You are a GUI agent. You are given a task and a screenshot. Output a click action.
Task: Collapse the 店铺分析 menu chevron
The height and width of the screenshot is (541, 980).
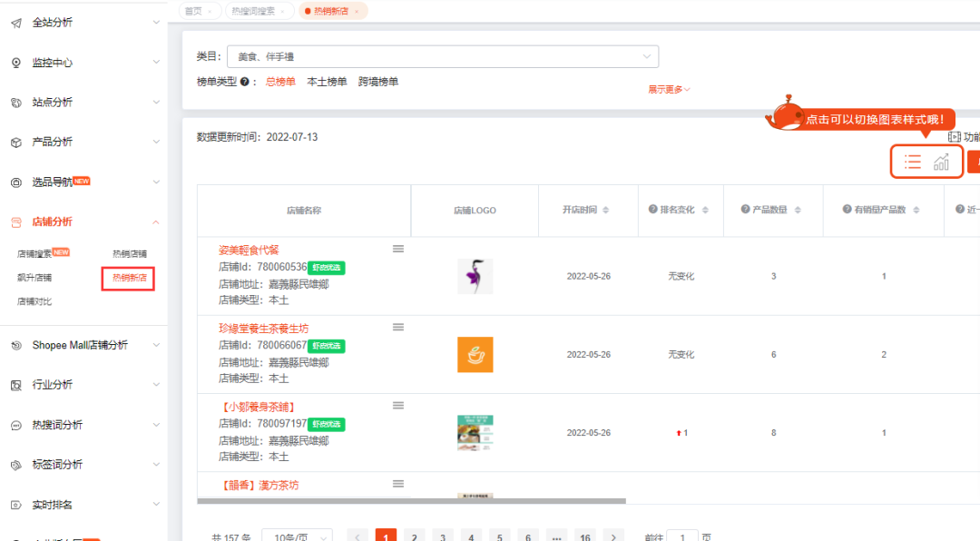tap(156, 222)
